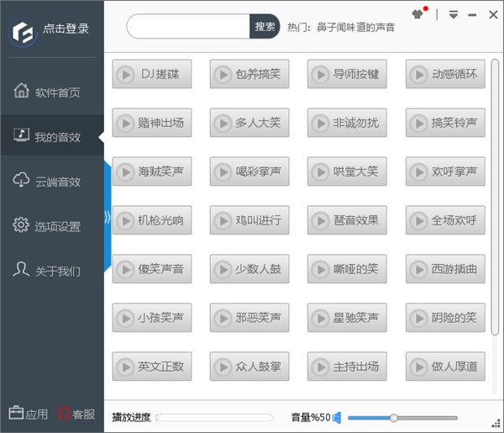
Task: Click the gear icon for 选项设置
Action: pos(21,224)
